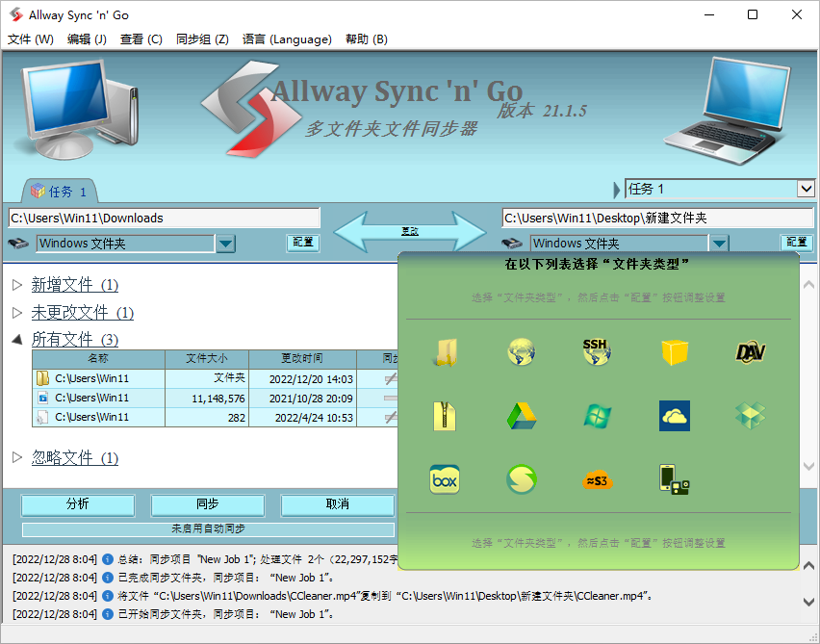
Task: Click the left side drive icon
Action: point(18,244)
